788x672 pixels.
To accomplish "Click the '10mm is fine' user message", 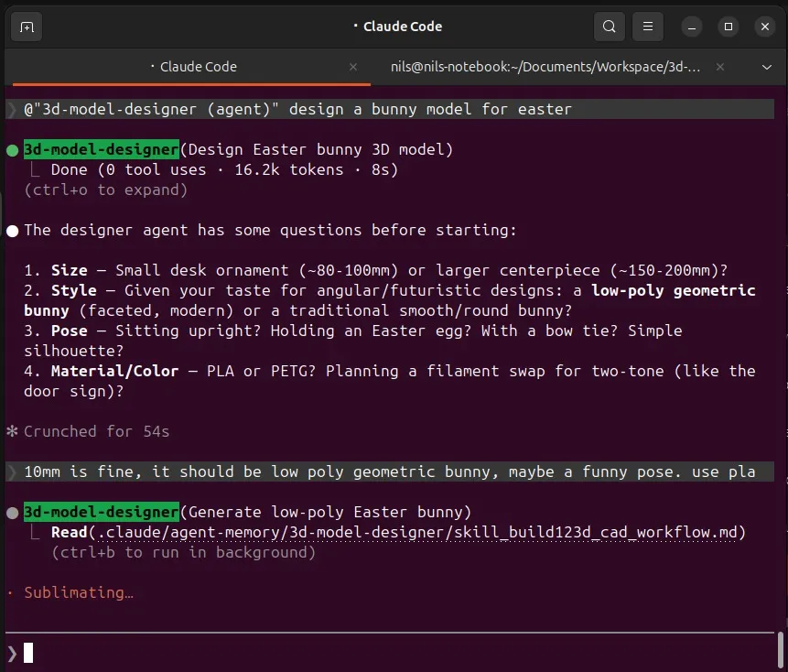I will pyautogui.click(x=390, y=471).
